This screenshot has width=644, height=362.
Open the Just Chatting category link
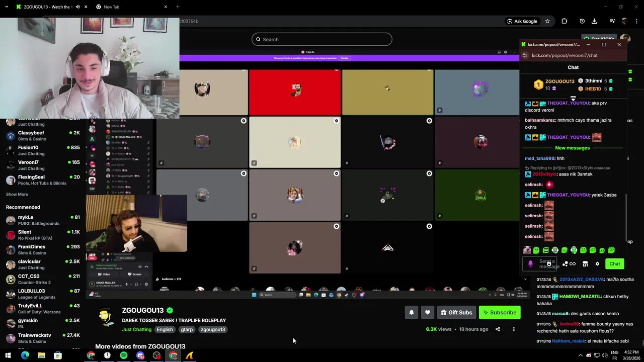[136, 329]
